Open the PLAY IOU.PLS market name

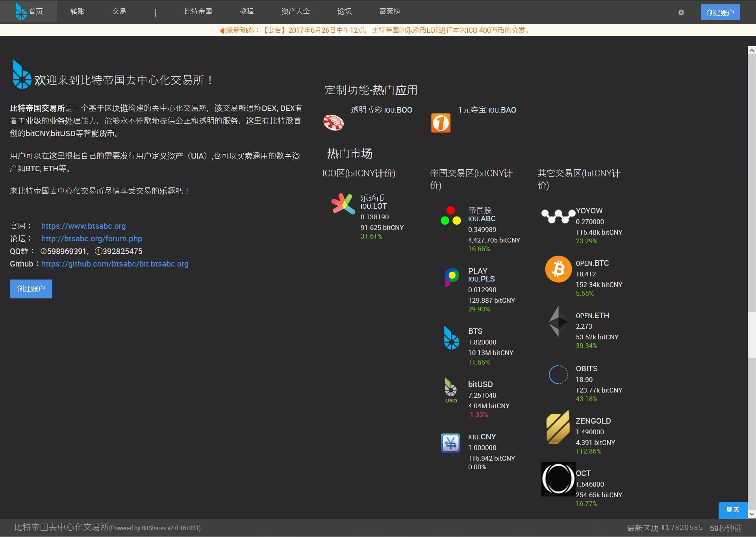click(x=481, y=275)
